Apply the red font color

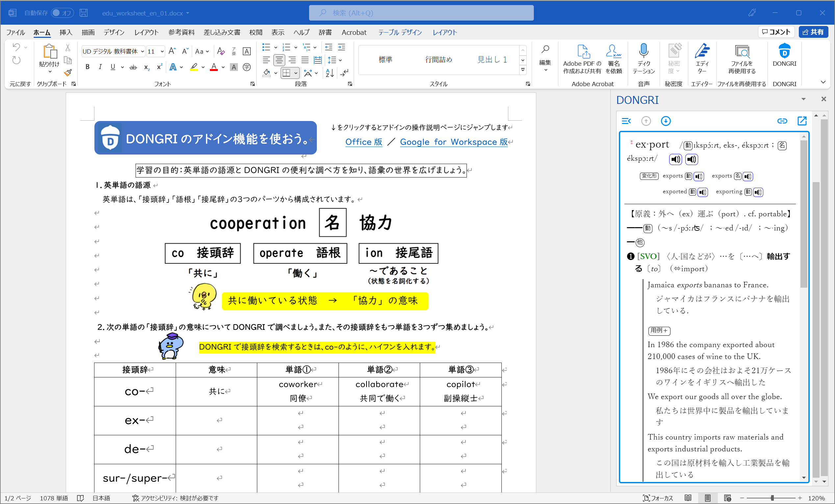pyautogui.click(x=214, y=67)
